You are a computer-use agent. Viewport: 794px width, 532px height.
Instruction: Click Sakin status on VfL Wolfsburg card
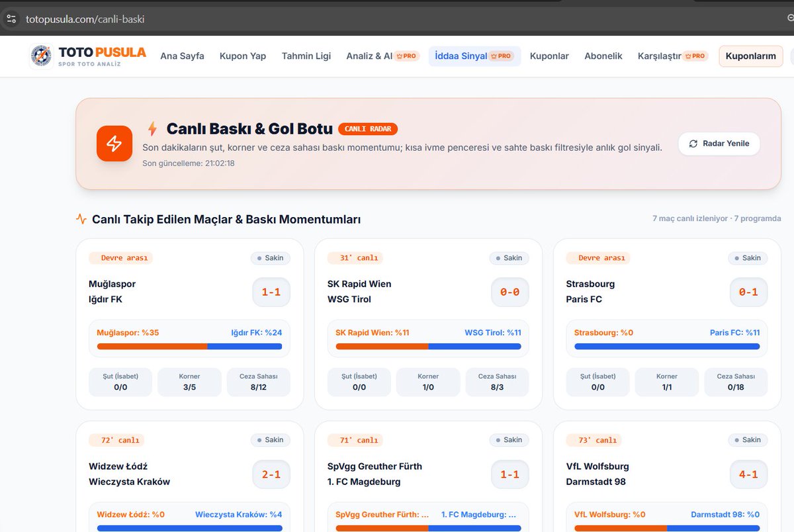coord(748,440)
